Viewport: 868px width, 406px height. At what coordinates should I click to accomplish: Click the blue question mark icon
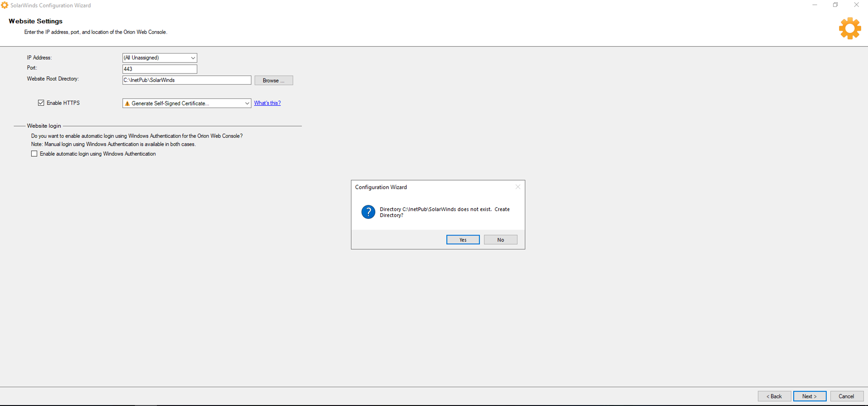(x=368, y=212)
